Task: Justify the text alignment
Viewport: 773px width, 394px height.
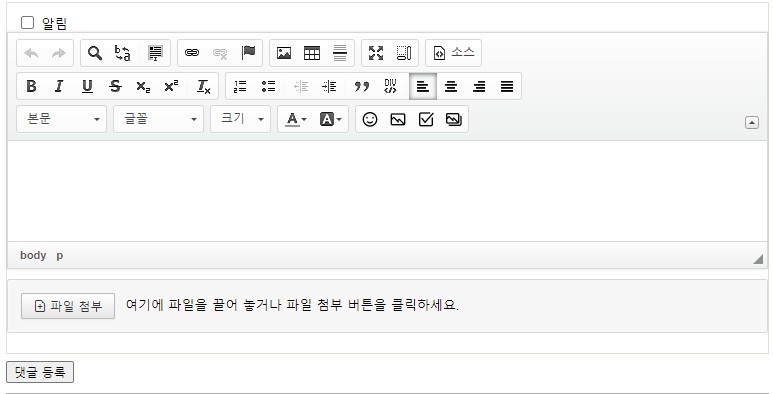Action: 507,86
